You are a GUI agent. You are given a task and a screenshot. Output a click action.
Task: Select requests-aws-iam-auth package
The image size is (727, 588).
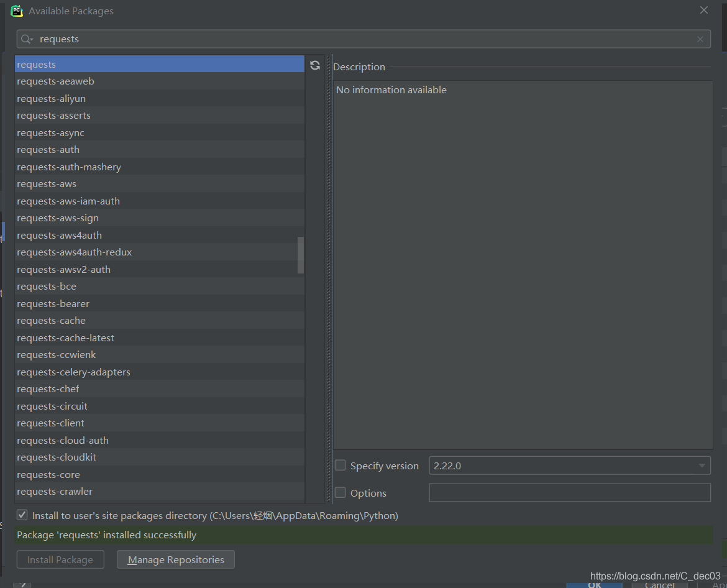pyautogui.click(x=160, y=201)
